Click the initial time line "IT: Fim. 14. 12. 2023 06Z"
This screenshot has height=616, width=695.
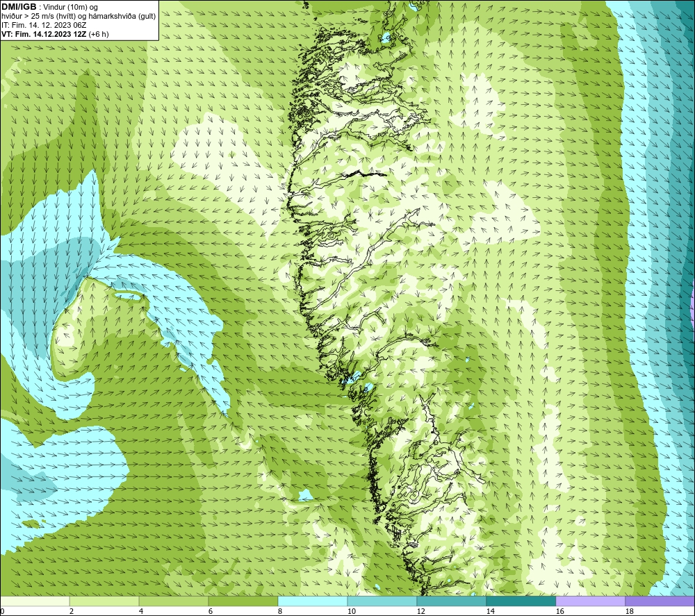[x=44, y=25]
